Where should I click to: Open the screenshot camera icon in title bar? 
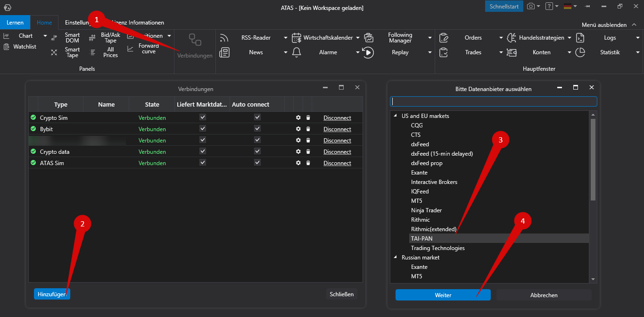tap(531, 7)
